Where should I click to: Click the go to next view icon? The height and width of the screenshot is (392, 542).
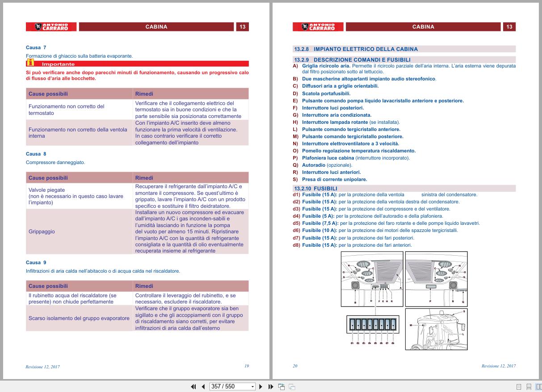tap(292, 387)
